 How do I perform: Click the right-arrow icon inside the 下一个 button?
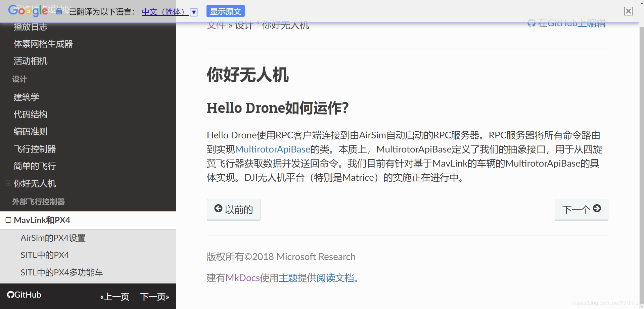coord(597,209)
